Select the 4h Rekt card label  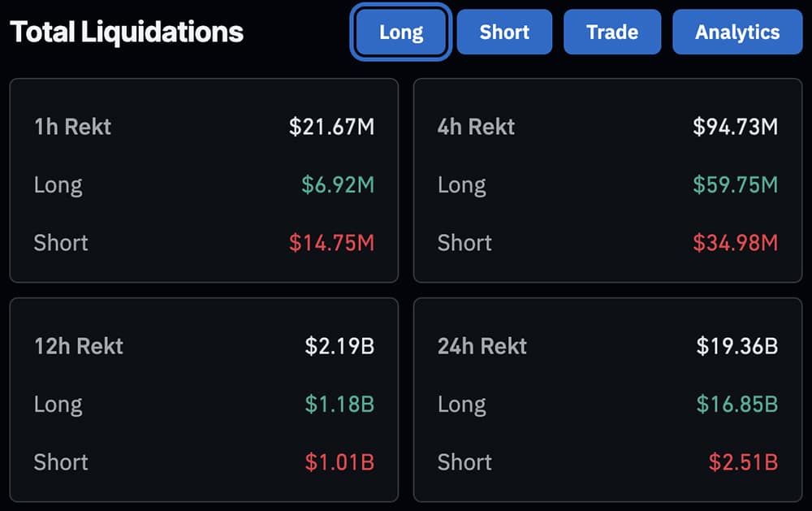(476, 127)
